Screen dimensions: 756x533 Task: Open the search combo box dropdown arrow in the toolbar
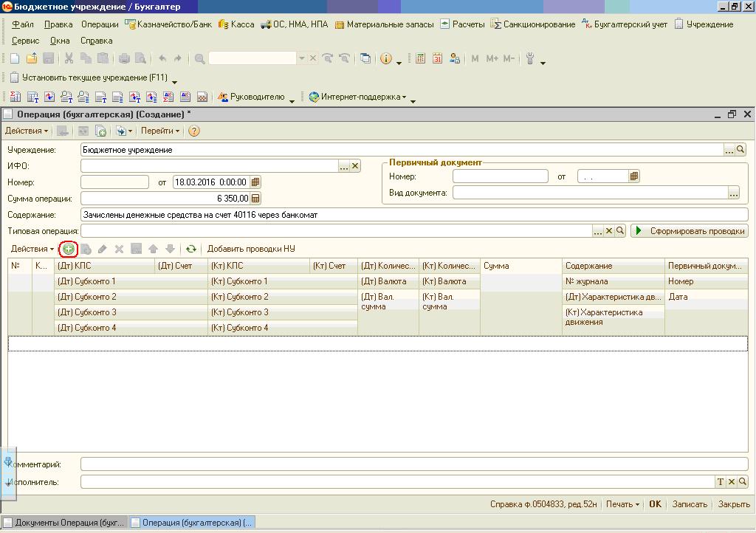pyautogui.click(x=302, y=58)
